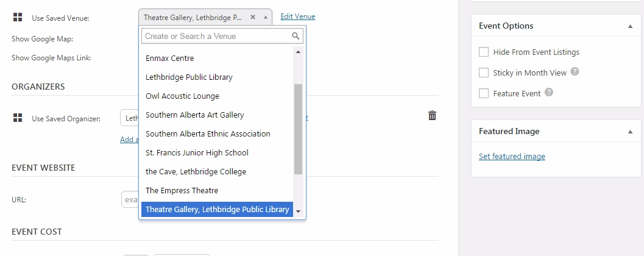The image size is (644, 256).
Task: Clear selected venue with the x icon
Action: point(253,18)
